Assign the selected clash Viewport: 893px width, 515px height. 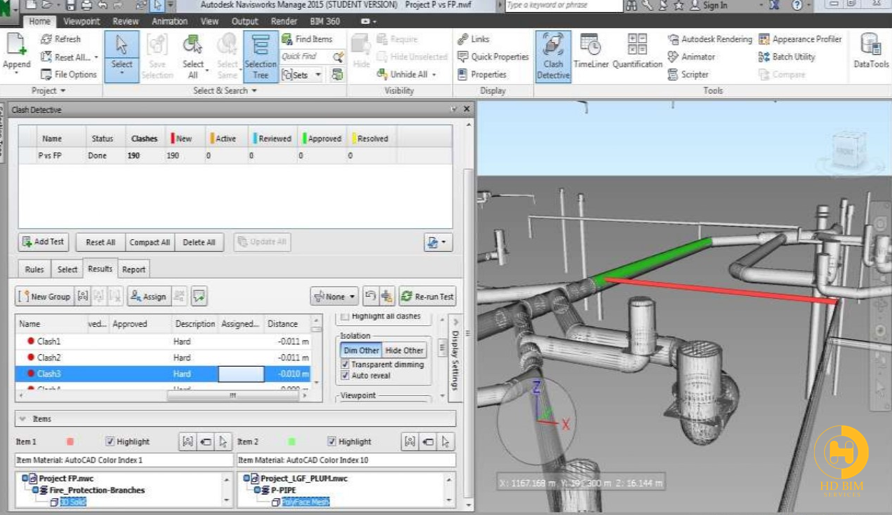pyautogui.click(x=148, y=296)
